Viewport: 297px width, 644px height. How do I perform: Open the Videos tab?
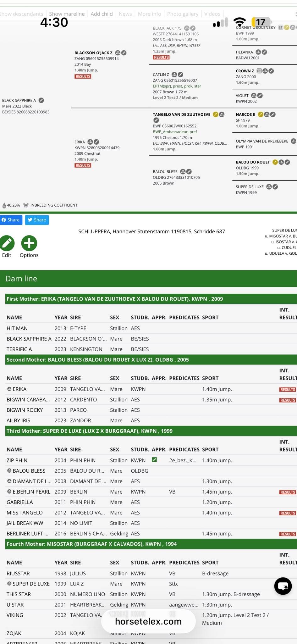coord(212,14)
